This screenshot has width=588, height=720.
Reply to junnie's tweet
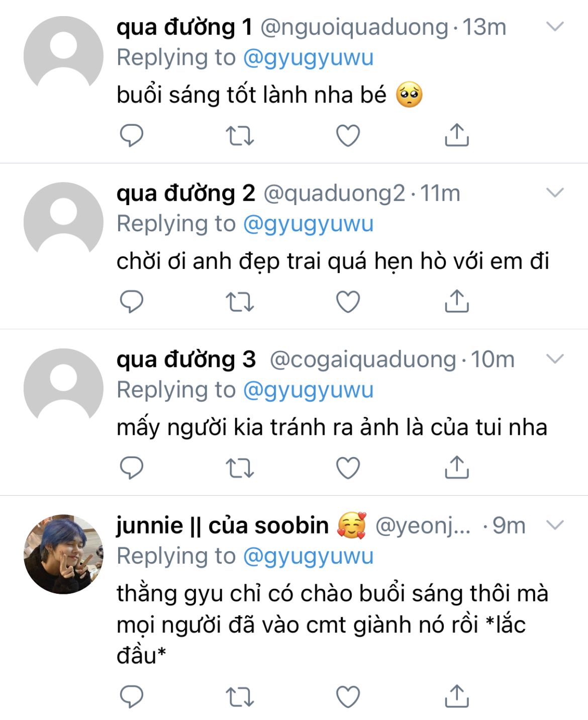pos(132,696)
